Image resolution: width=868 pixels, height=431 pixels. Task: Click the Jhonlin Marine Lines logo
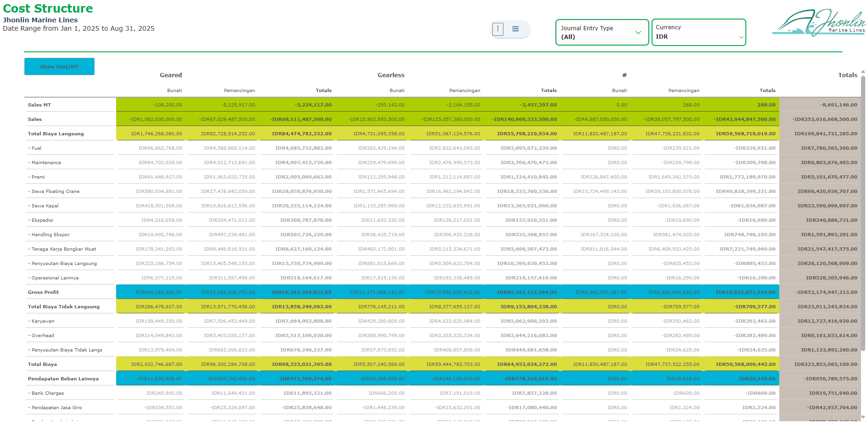(819, 22)
